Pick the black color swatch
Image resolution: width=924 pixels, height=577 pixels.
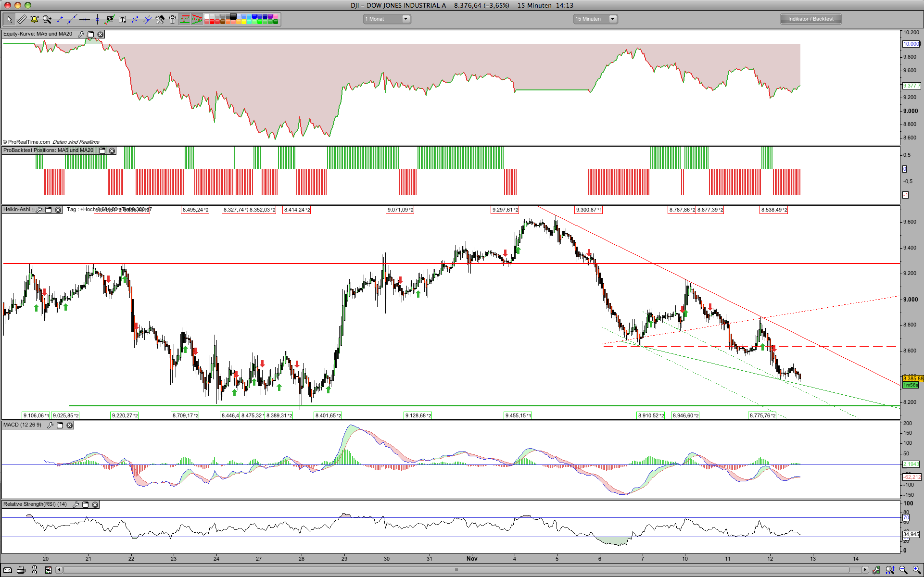click(x=233, y=16)
